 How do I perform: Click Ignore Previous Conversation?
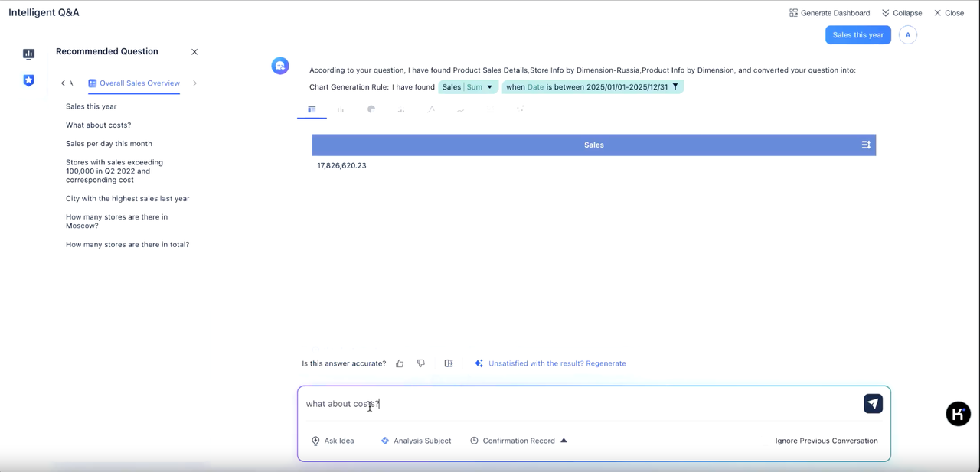coord(826,441)
